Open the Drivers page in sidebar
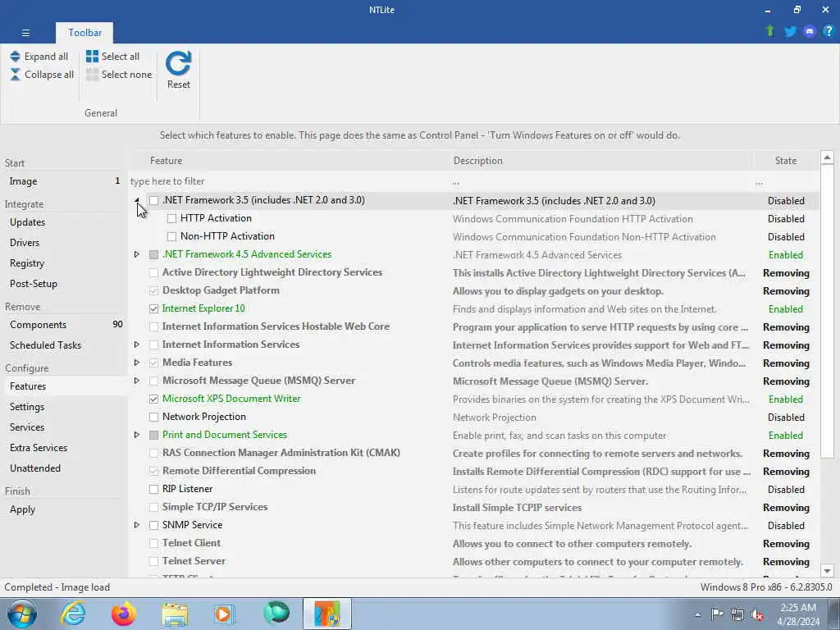 [x=64, y=243]
